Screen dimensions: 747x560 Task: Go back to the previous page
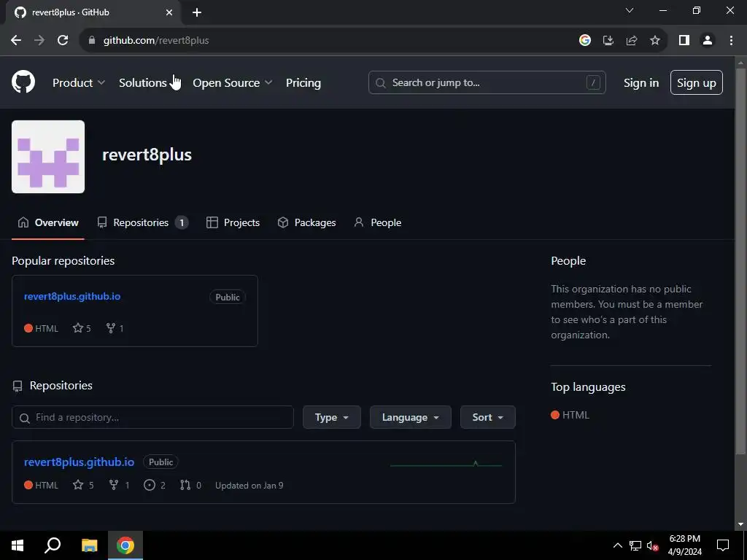pyautogui.click(x=16, y=41)
